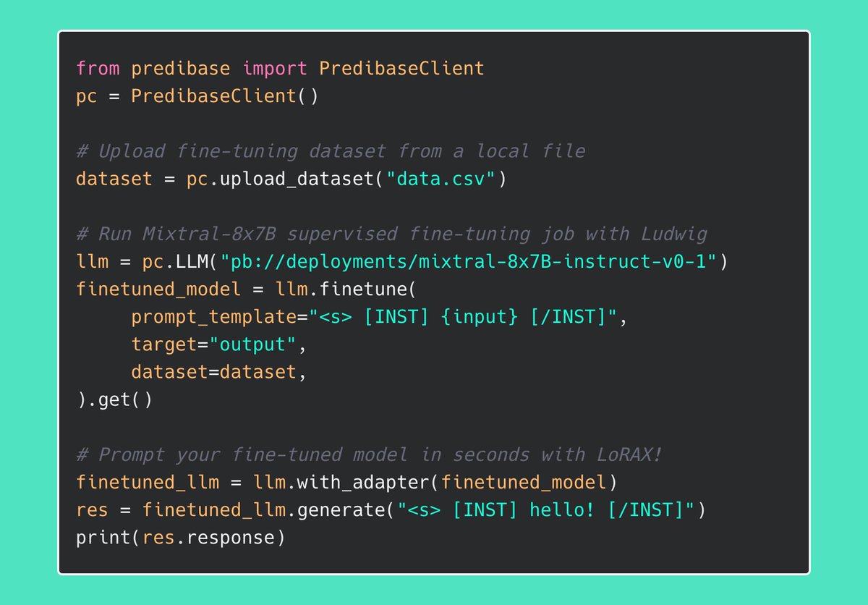Click the "finetune(" method call

(368, 289)
